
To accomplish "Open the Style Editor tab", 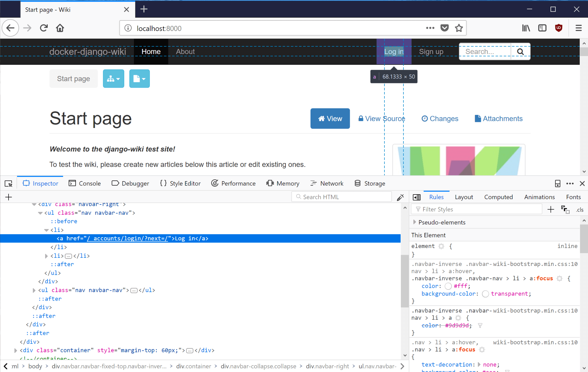I will pos(180,183).
